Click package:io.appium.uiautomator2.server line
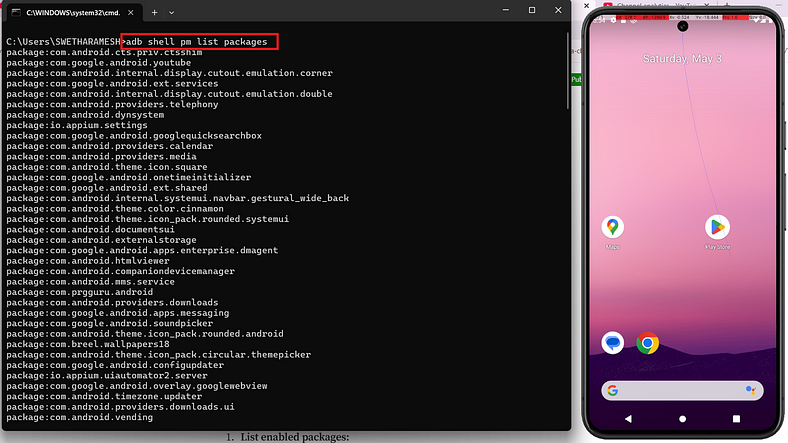The width and height of the screenshot is (788, 443). 107,375
